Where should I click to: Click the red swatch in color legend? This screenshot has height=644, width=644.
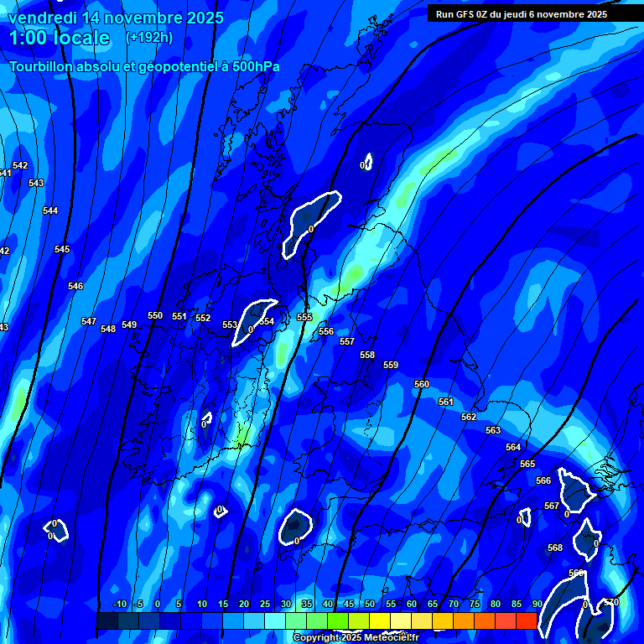pyautogui.click(x=526, y=621)
